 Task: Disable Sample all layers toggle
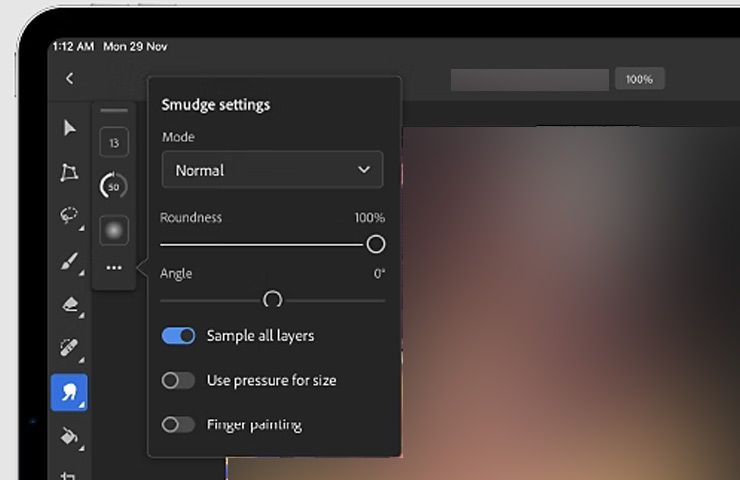pos(178,336)
